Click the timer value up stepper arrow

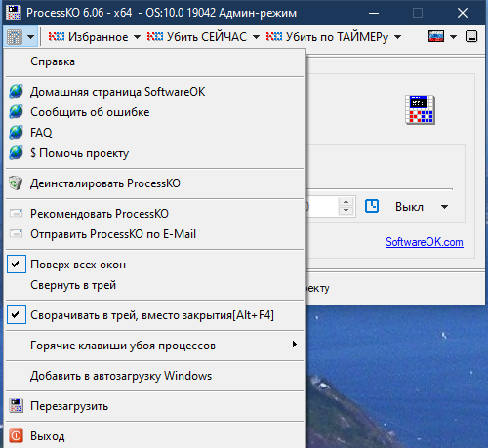[346, 202]
